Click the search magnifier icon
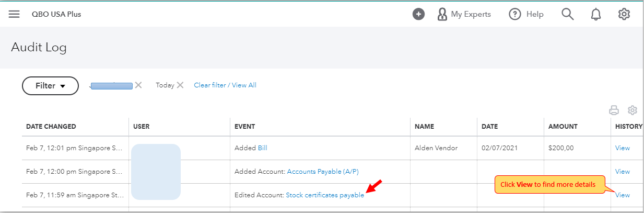 (x=568, y=14)
